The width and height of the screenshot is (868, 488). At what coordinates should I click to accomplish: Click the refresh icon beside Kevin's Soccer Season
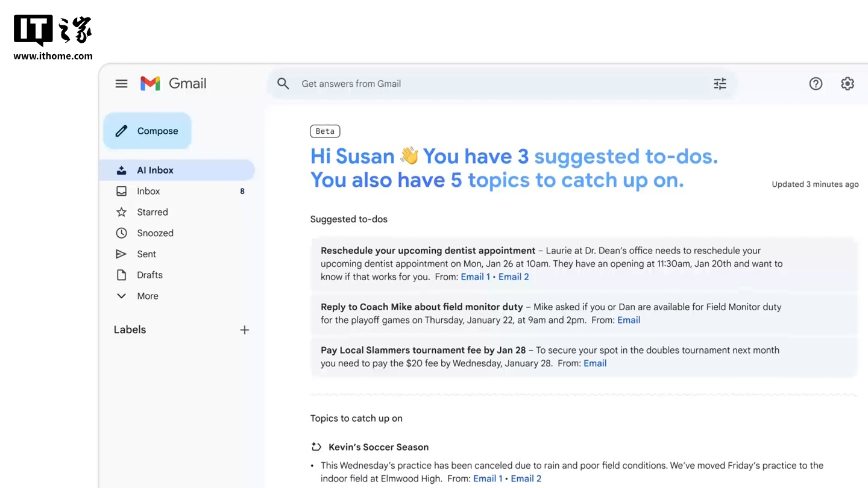point(315,446)
